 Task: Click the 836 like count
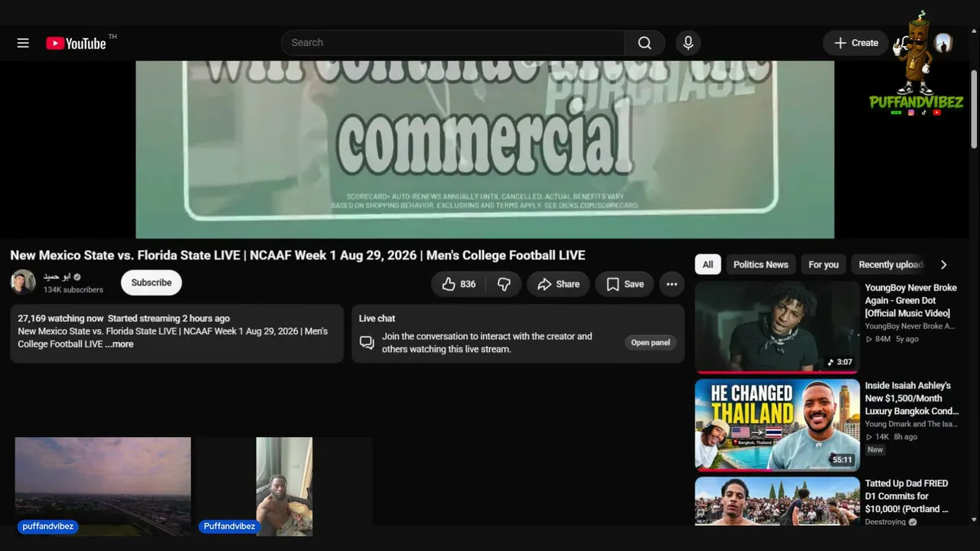coord(469,284)
